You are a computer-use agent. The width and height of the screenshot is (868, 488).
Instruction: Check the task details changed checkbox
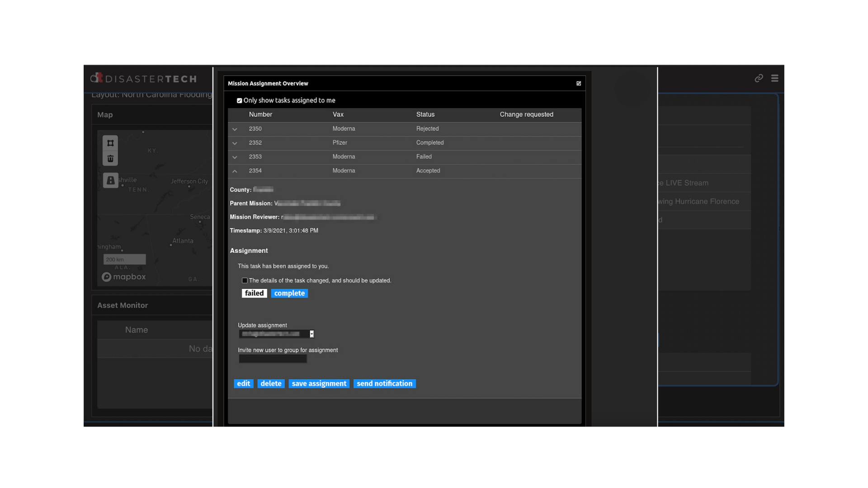click(x=245, y=281)
